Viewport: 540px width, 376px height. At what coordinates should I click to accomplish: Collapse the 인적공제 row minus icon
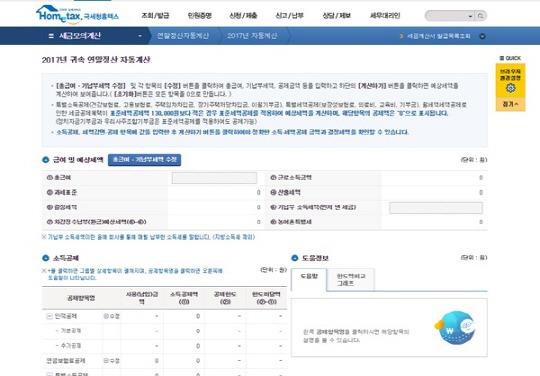(x=49, y=316)
